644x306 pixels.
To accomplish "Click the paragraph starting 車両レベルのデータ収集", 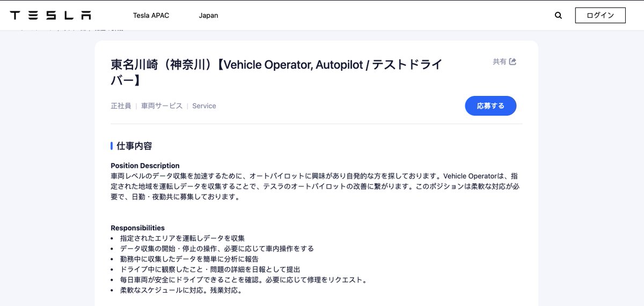I will 314,186.
